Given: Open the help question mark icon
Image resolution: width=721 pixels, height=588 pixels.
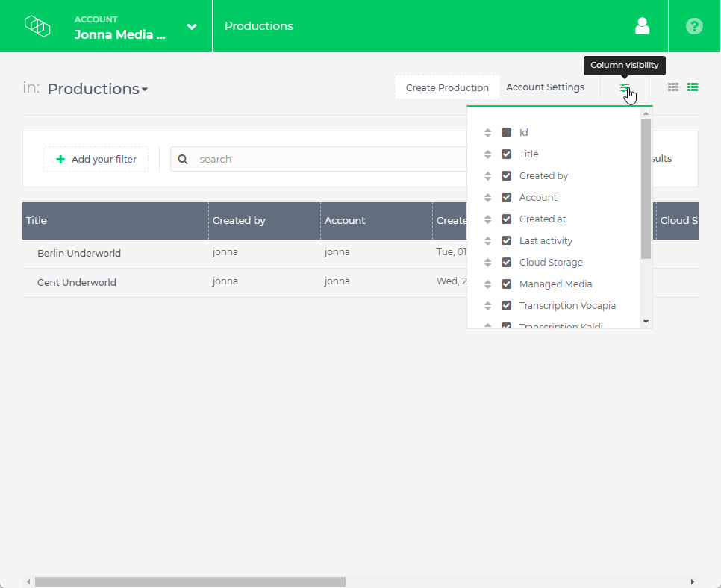Looking at the screenshot, I should click(x=694, y=26).
